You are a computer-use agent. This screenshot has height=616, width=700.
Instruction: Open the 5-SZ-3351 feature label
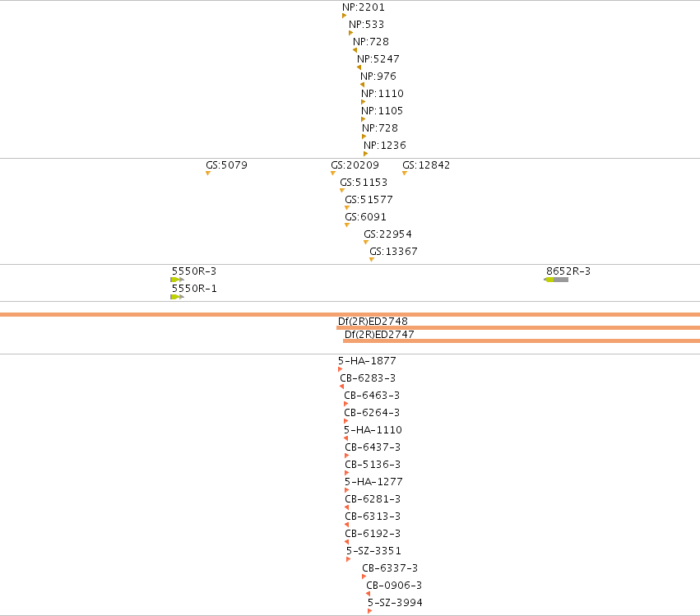[x=374, y=551]
